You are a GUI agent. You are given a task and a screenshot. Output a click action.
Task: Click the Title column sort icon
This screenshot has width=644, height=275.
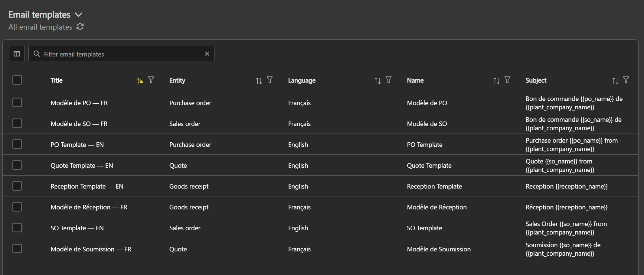(140, 81)
